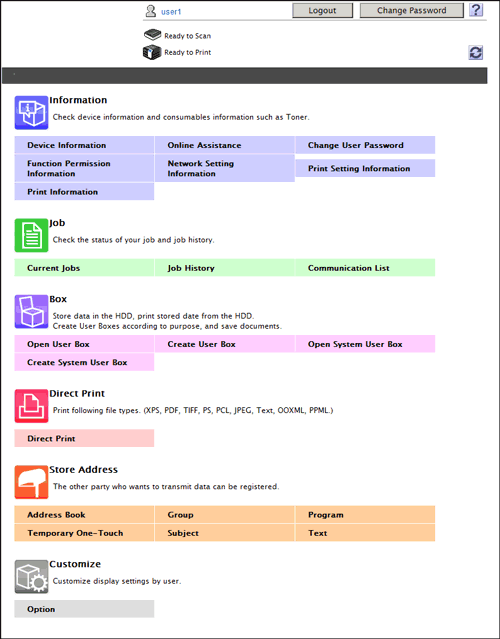View Job History
The height and width of the screenshot is (639, 500).
point(225,268)
